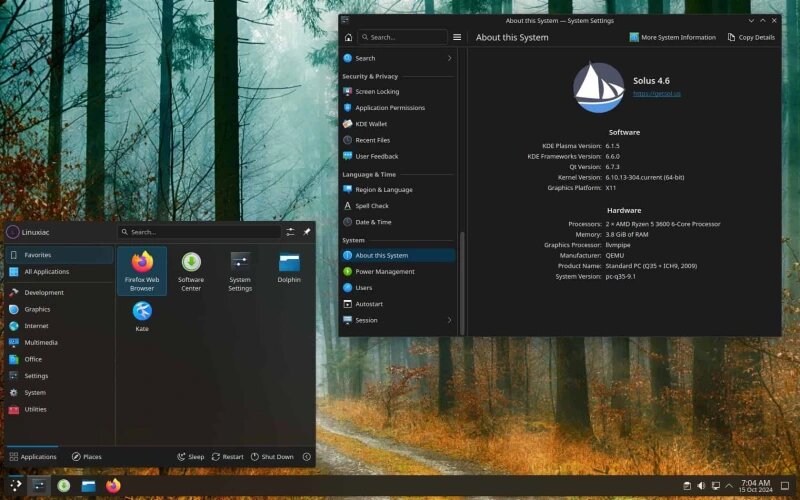This screenshot has height=500, width=800.
Task: Open Power Management settings
Action: (398, 271)
